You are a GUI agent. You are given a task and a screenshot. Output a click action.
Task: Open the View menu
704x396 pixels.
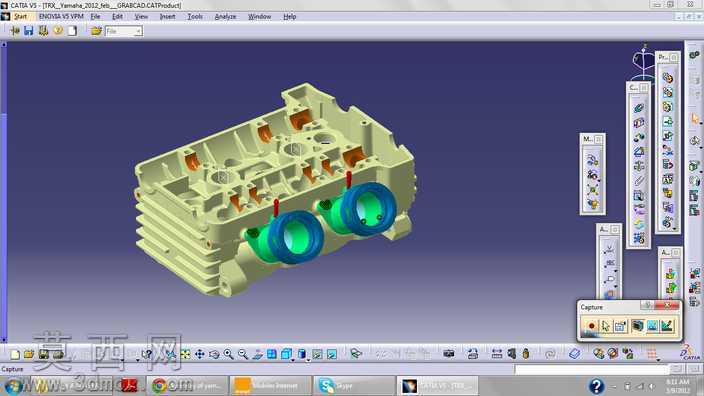pyautogui.click(x=141, y=17)
